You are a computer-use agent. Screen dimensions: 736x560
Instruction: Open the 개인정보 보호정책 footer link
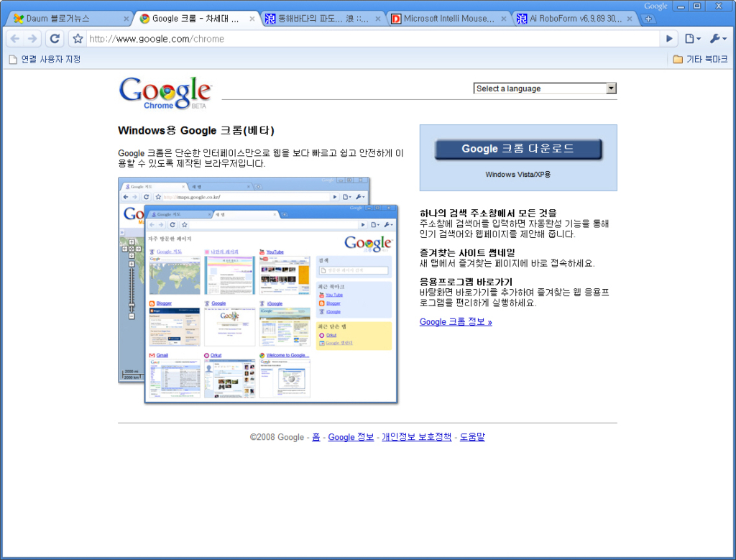pyautogui.click(x=416, y=437)
